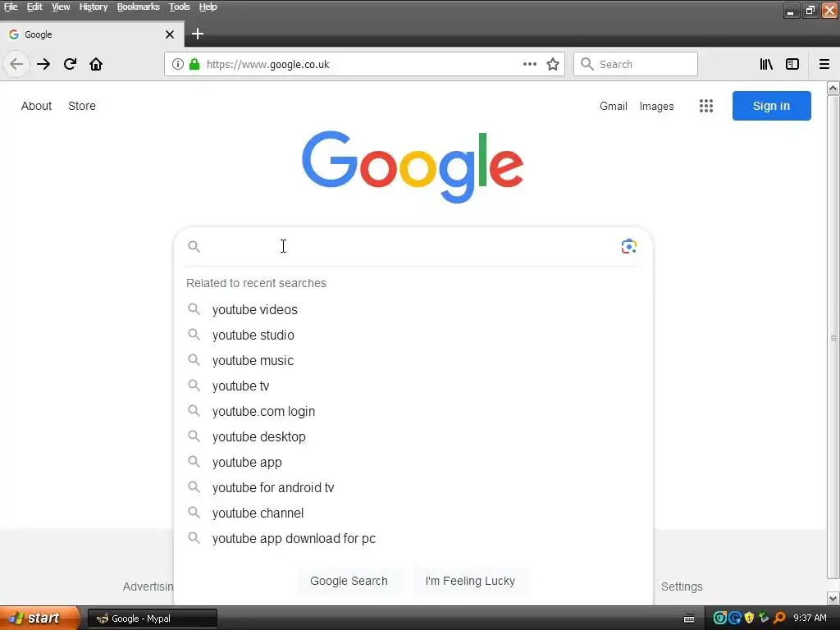This screenshot has width=840, height=630.
Task: Select suggestion 'youtube app download for pc'
Action: click(413, 538)
